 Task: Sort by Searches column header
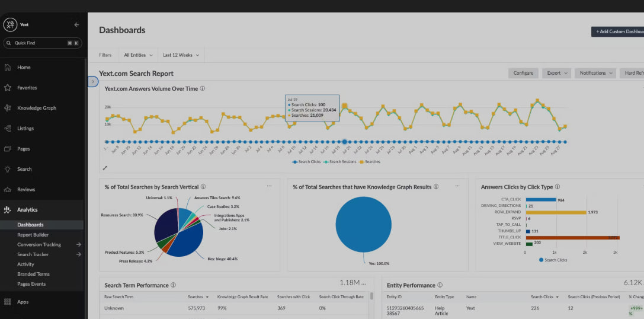coord(198,297)
